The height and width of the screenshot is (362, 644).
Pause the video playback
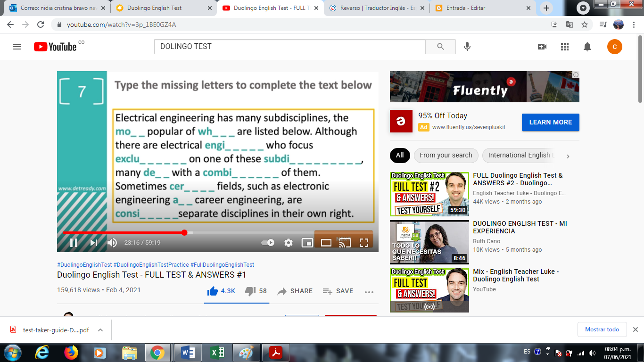pos(74,243)
